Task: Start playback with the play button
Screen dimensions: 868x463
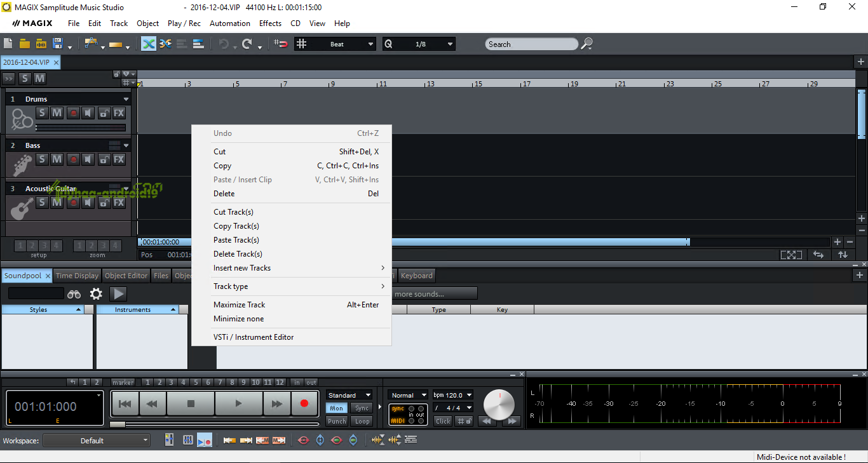Action: tap(238, 403)
